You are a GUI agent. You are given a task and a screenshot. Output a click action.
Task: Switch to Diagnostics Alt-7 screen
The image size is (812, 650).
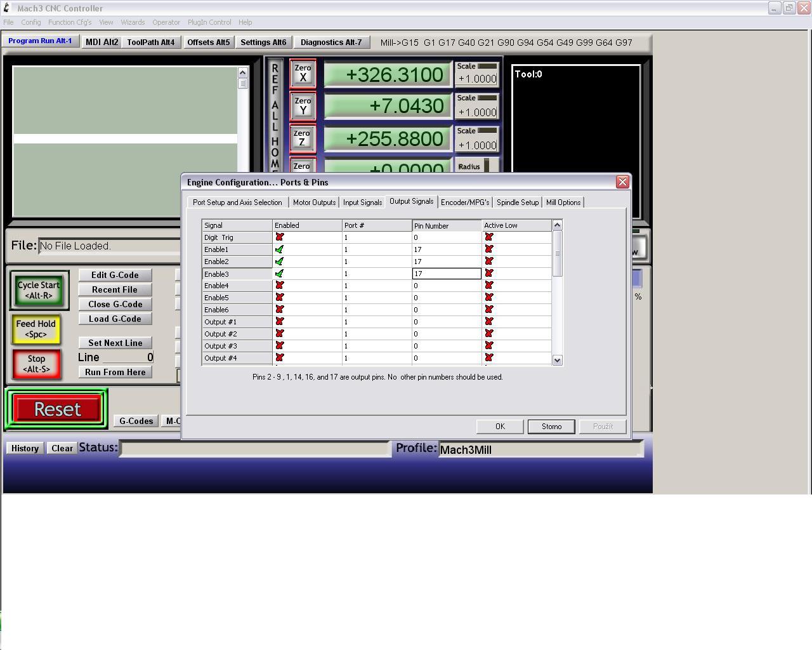[331, 43]
